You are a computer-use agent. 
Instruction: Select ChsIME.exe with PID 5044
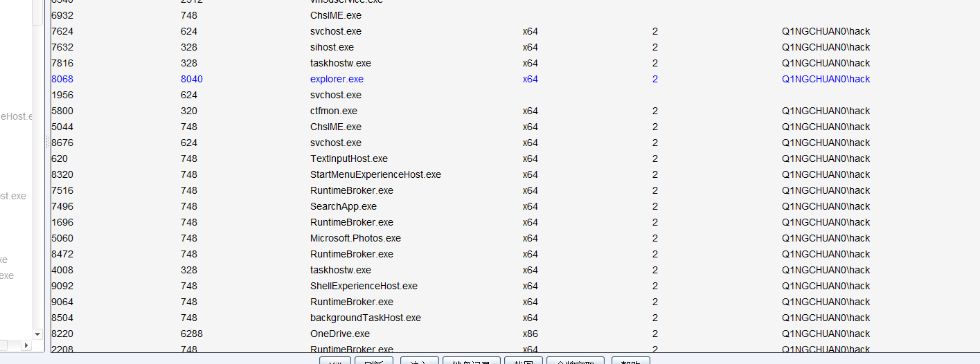click(335, 127)
